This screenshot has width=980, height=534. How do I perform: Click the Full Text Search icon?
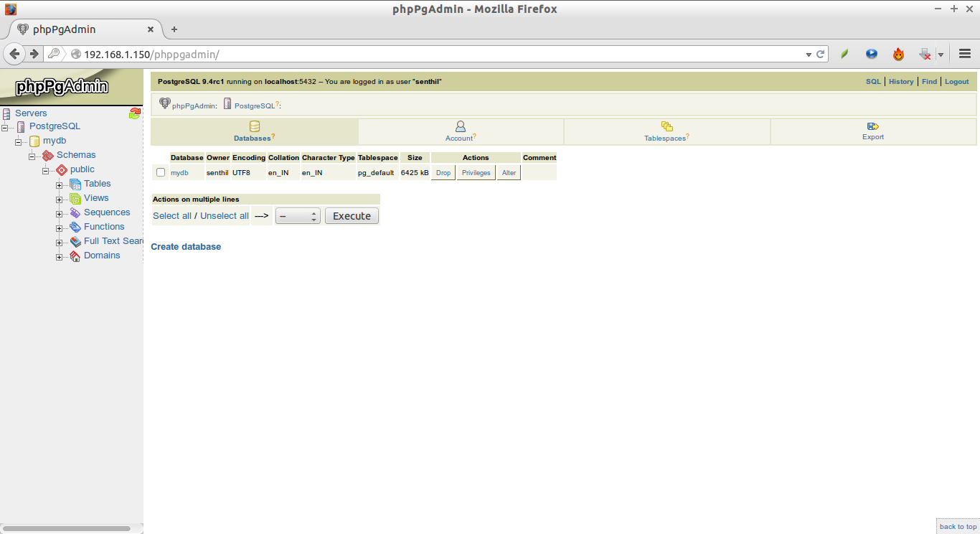coord(75,242)
